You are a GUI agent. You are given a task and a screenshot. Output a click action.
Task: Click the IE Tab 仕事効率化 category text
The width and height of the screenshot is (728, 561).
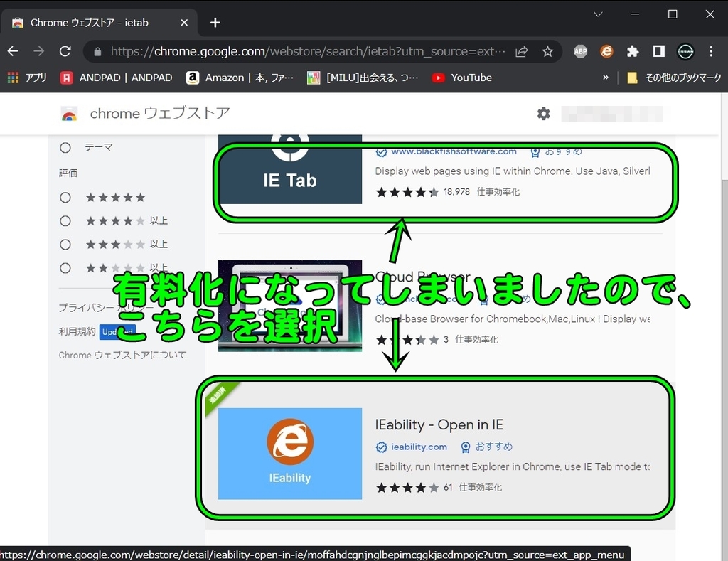coord(498,192)
